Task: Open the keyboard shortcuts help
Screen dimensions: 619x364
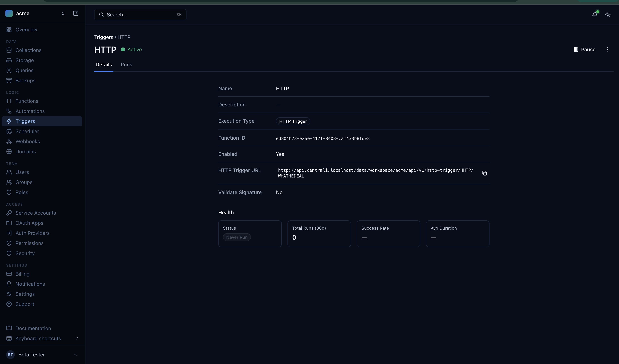Action: pos(38,338)
